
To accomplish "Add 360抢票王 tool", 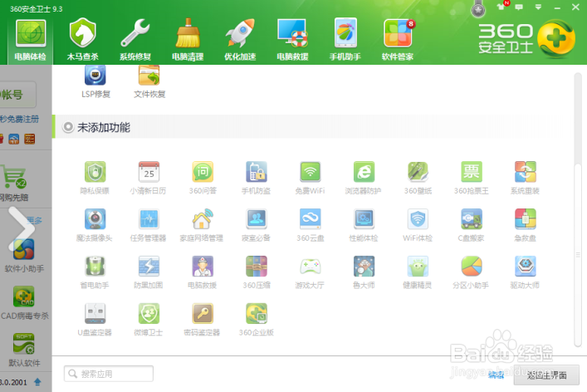I will coord(472,178).
